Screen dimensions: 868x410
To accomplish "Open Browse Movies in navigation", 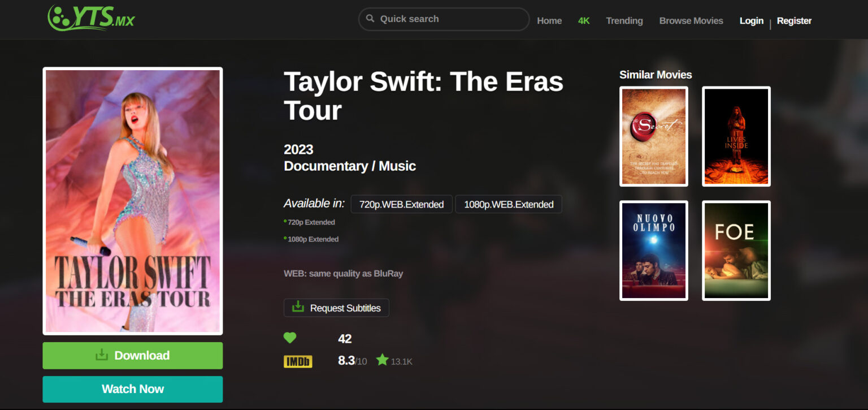I will coord(691,21).
